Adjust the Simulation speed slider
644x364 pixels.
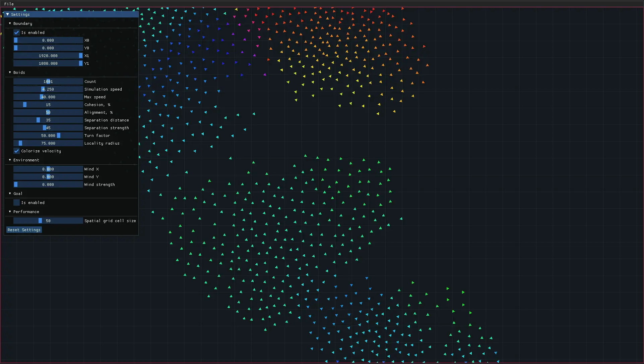point(48,89)
